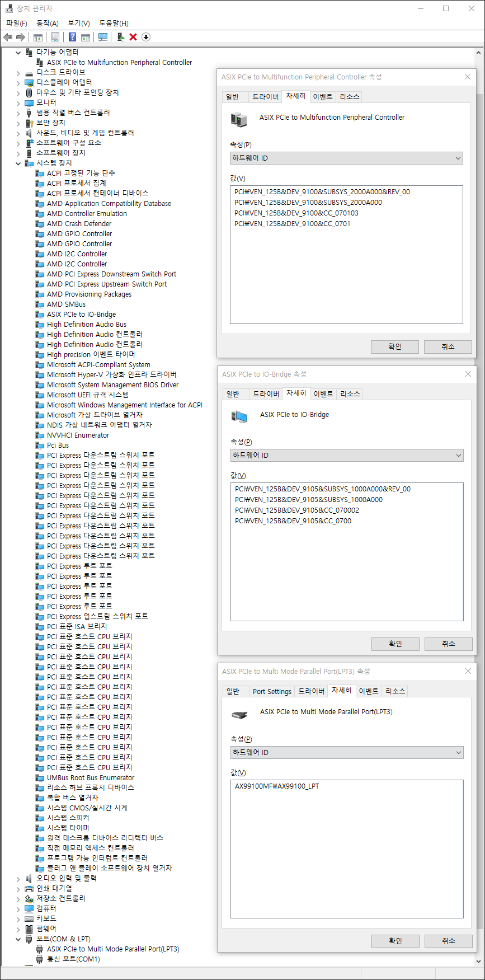Screen dimensions: 485x980
Task: Open the 파일(F) menu
Action: [x=17, y=23]
